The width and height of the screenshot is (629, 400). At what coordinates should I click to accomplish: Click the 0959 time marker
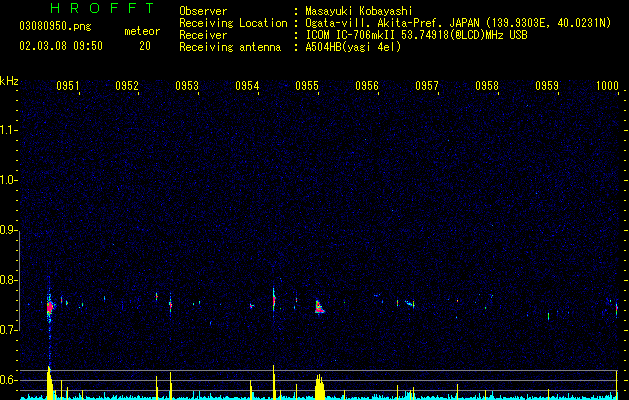click(547, 85)
